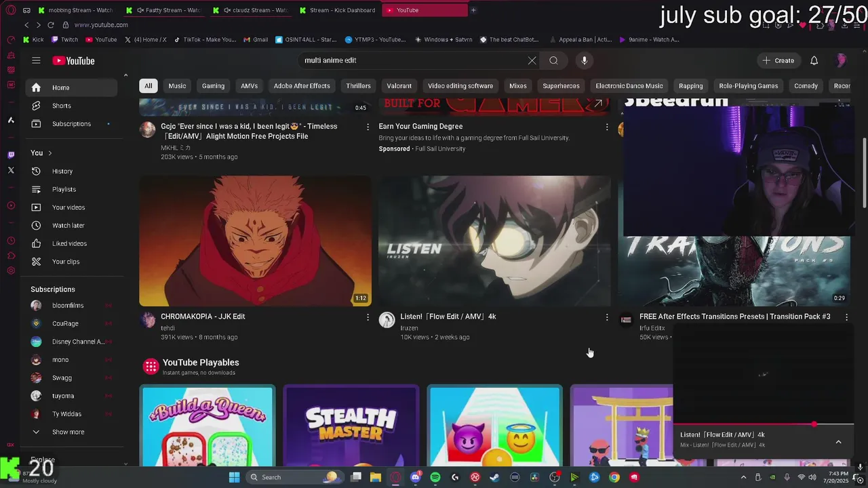Select the Video editing software chip
This screenshot has width=868, height=488.
460,86
